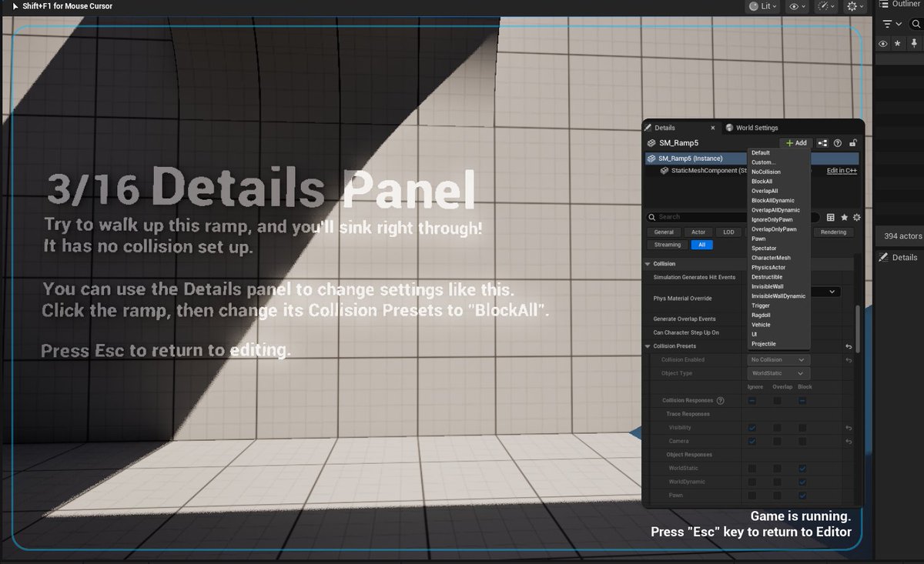The width and height of the screenshot is (924, 564).
Task: Toggle Ignore checkbox for Camera
Action: [752, 442]
